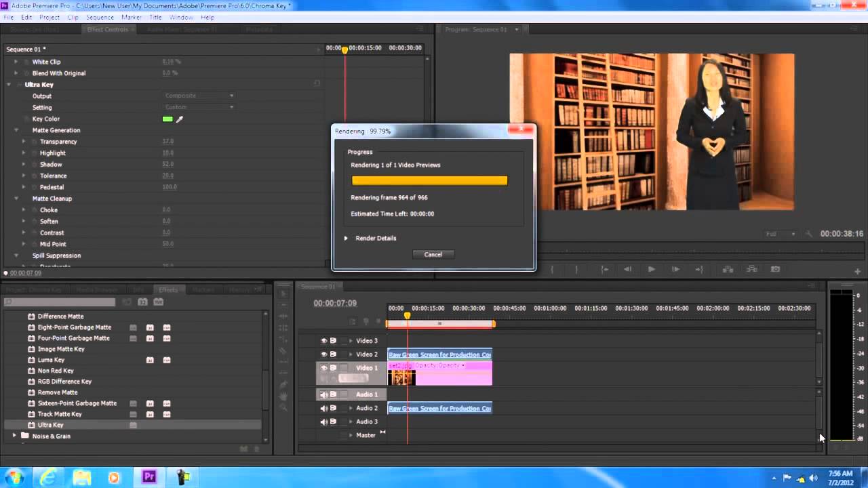Open the Ultra Key Setting dropdown

[199, 107]
